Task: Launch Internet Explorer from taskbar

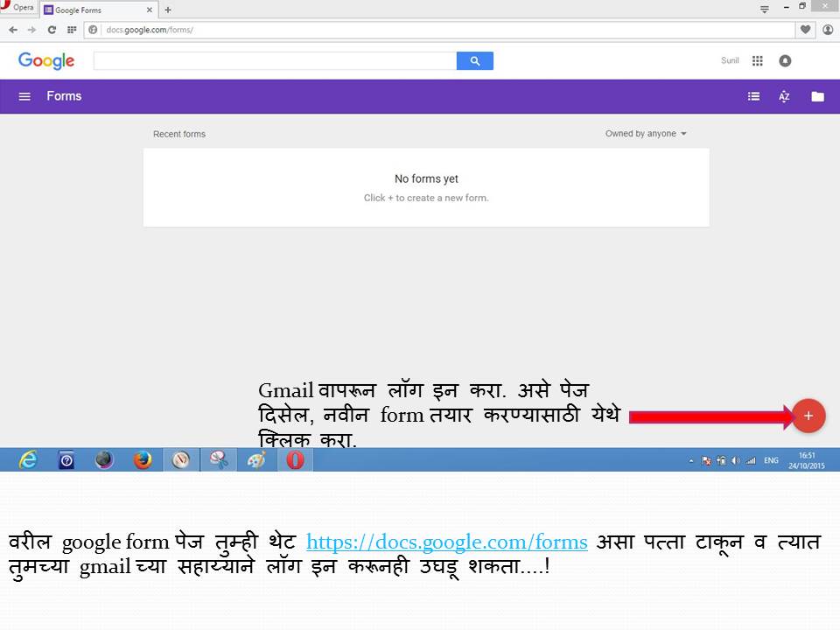Action: pyautogui.click(x=28, y=459)
